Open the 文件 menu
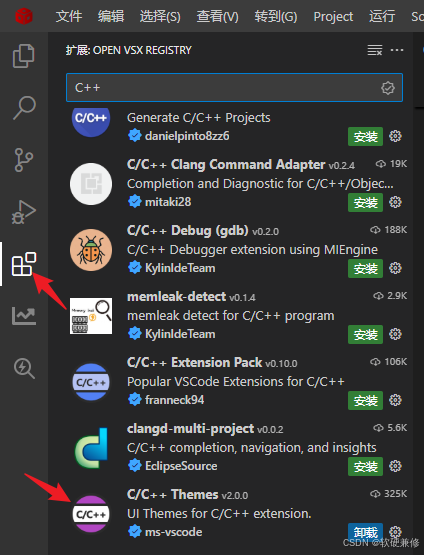This screenshot has width=424, height=555. pyautogui.click(x=69, y=16)
